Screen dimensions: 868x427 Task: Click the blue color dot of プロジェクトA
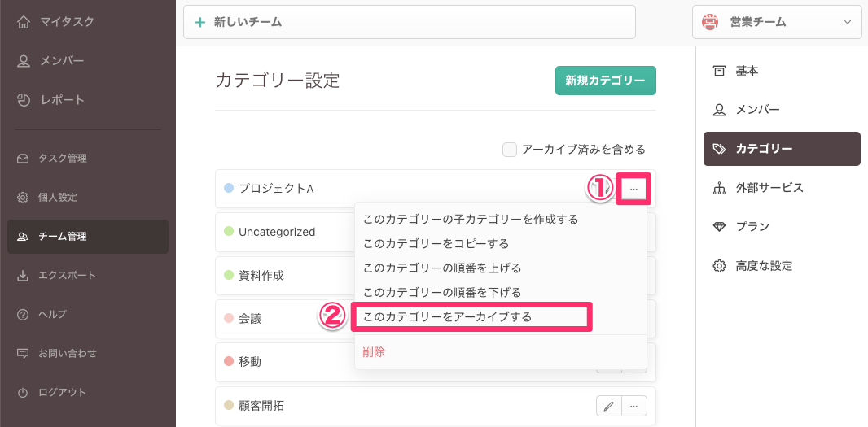coord(229,188)
